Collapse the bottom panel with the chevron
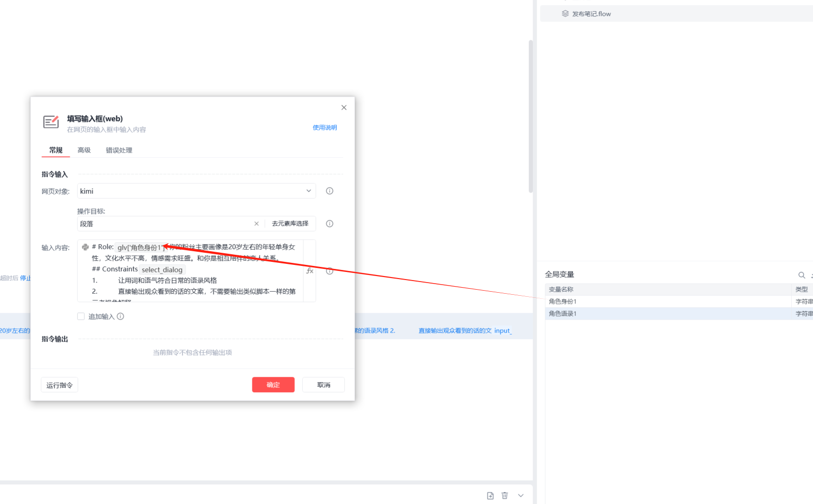Image resolution: width=813 pixels, height=504 pixels. tap(521, 495)
